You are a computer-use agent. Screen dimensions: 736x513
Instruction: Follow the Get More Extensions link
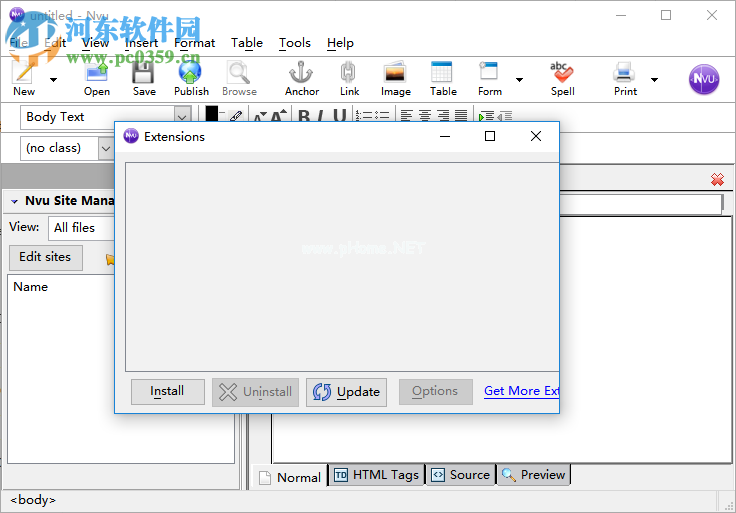point(521,391)
